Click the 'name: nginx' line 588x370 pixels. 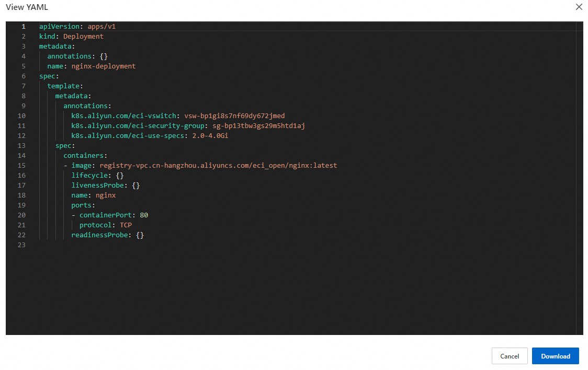(x=93, y=195)
